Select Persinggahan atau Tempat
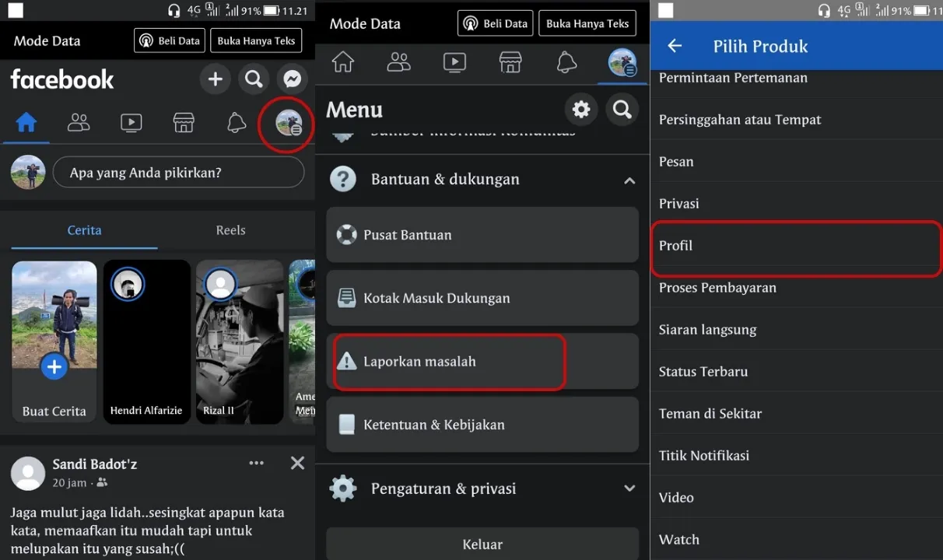This screenshot has height=560, width=943. [x=796, y=120]
